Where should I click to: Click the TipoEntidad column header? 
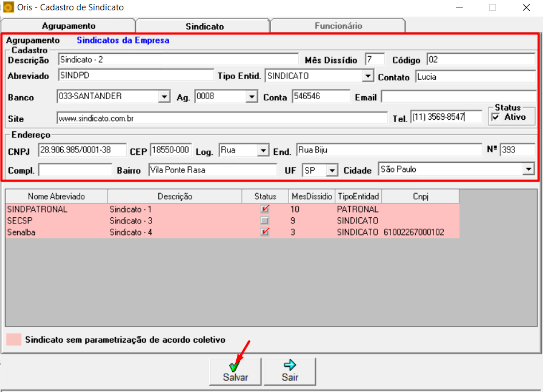[x=358, y=196]
